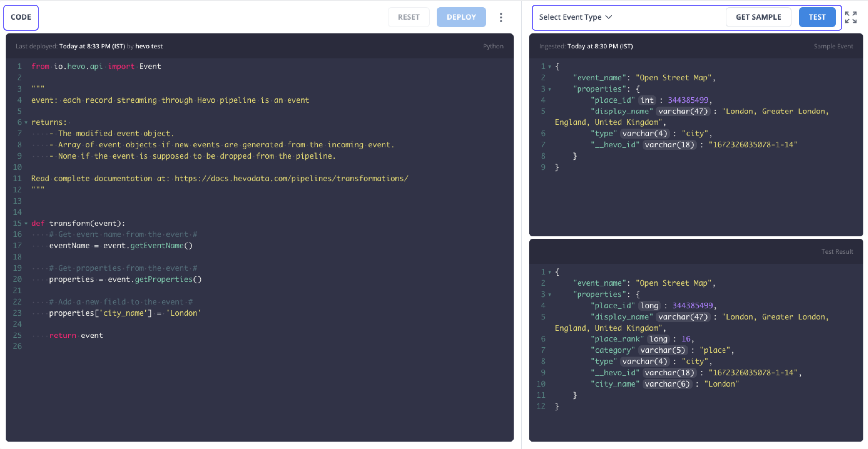Click 'def transform(event):' in code

(78, 224)
